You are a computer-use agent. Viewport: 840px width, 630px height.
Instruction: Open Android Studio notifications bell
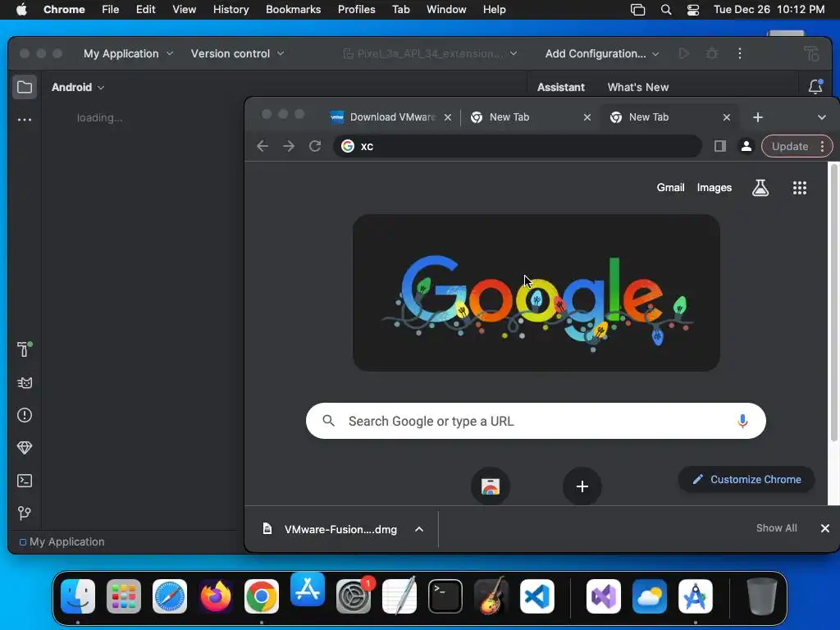815,86
